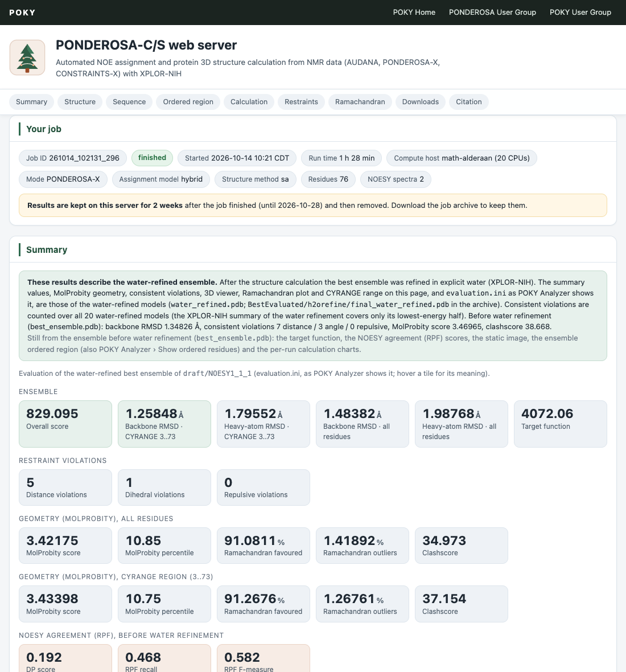This screenshot has width=626, height=672.
Task: Click the DP score 0.192 tile
Action: pos(65,659)
